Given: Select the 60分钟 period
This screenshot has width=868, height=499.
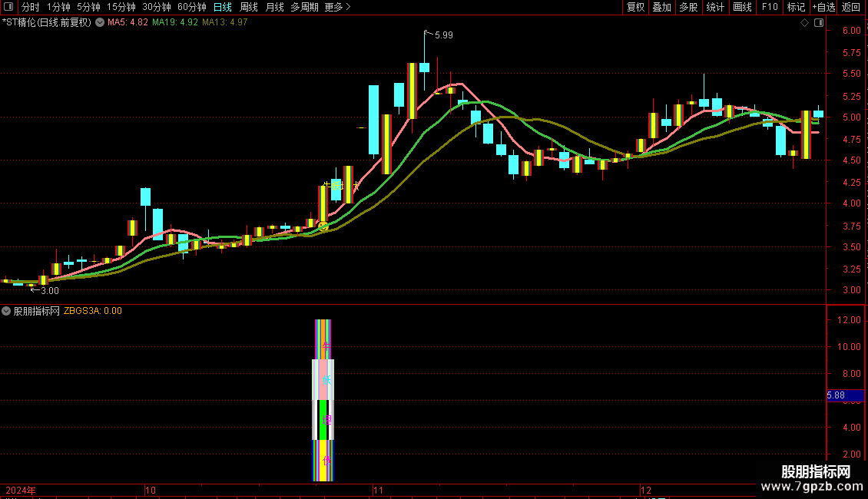Looking at the screenshot, I should click(x=192, y=7).
